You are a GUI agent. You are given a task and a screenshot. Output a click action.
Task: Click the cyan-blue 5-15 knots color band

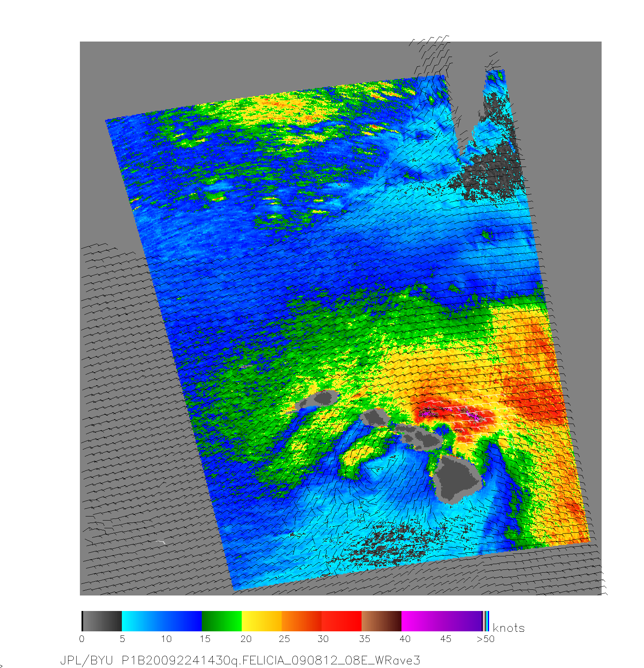pos(162,621)
